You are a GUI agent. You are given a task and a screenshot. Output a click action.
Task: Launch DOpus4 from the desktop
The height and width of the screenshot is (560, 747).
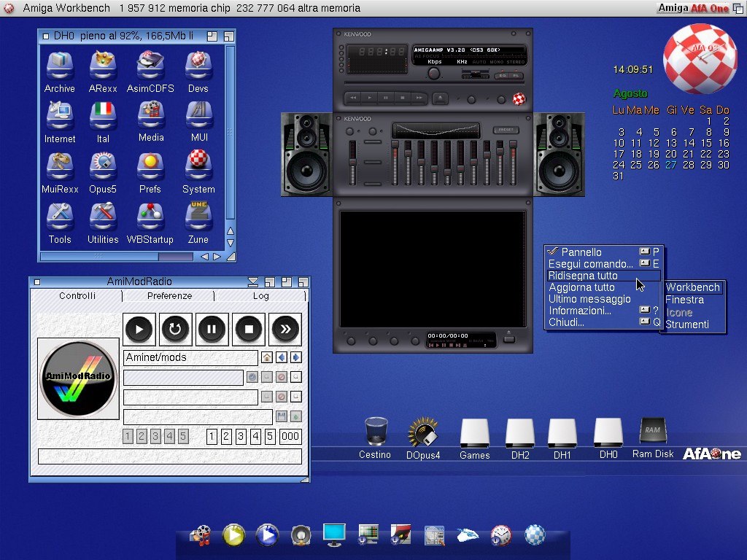tap(423, 432)
